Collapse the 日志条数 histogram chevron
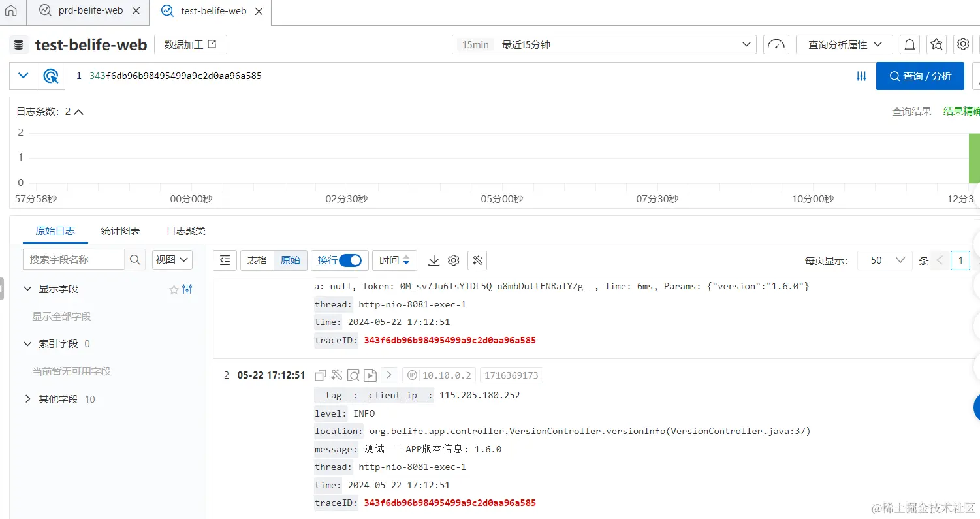This screenshot has height=519, width=980. (79, 112)
